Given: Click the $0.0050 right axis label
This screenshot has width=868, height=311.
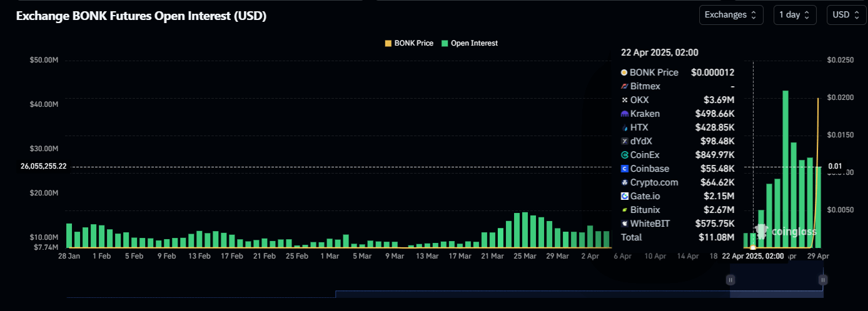Looking at the screenshot, I should coord(840,210).
